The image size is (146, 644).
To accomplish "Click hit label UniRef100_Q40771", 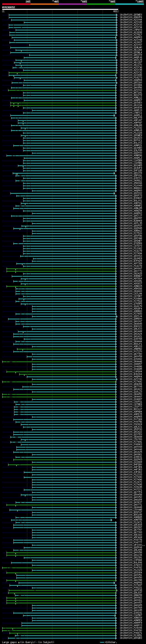I will pyautogui.click(x=131, y=505).
